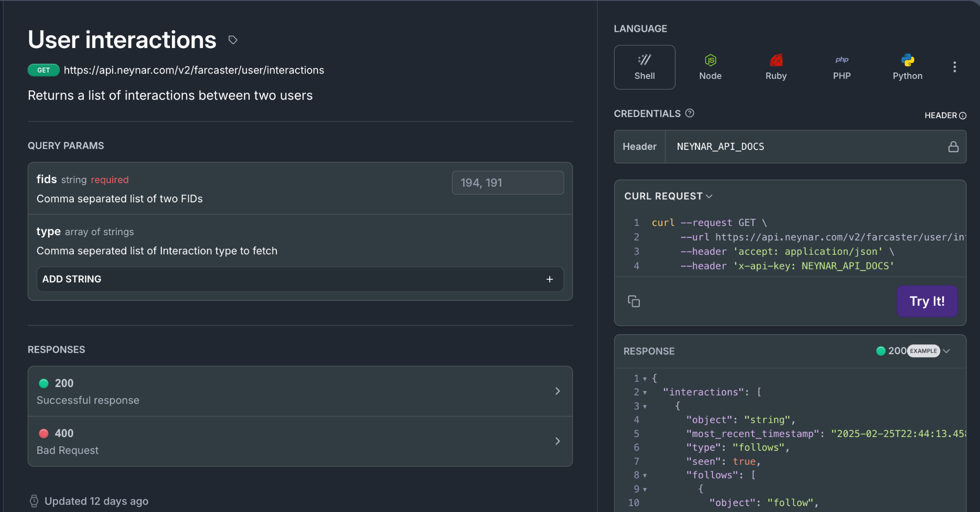Select the Node language icon
The height and width of the screenshot is (512, 980).
(x=710, y=67)
